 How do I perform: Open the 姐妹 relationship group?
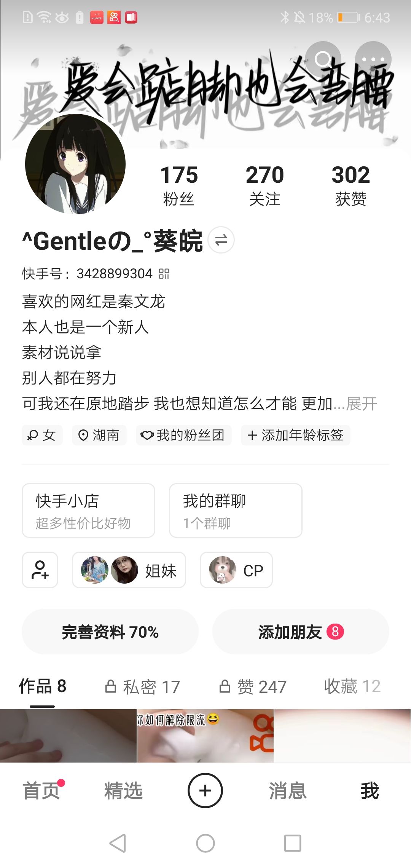[129, 570]
